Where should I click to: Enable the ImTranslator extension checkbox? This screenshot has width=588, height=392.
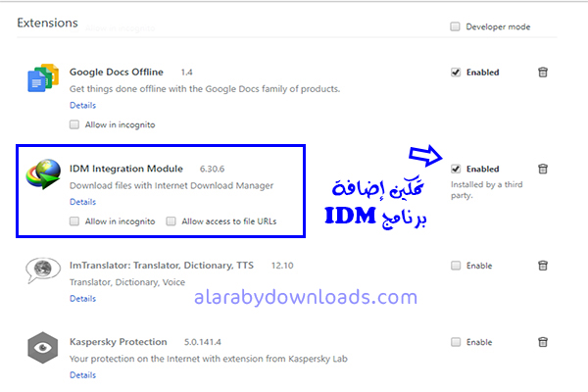(456, 266)
